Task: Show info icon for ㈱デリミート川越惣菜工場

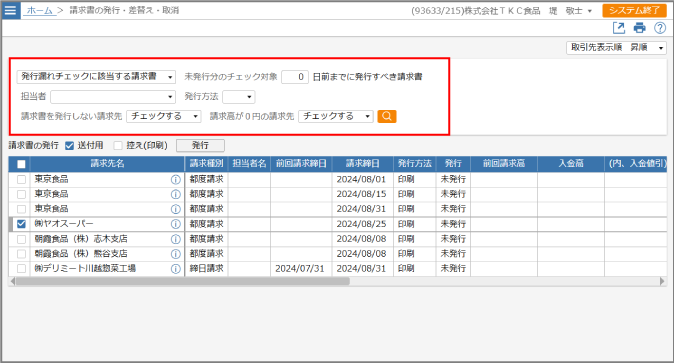Action: (x=175, y=269)
